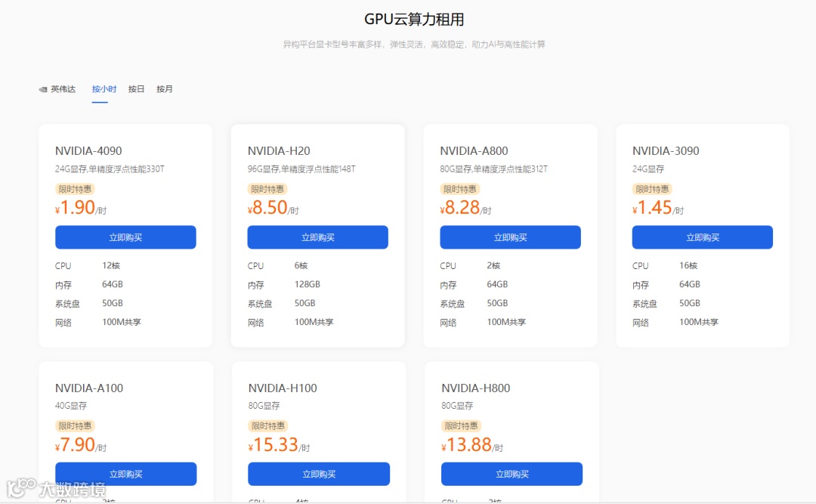
Task: Click the 64GB memory value on NVIDIA-4090
Action: coord(113,284)
